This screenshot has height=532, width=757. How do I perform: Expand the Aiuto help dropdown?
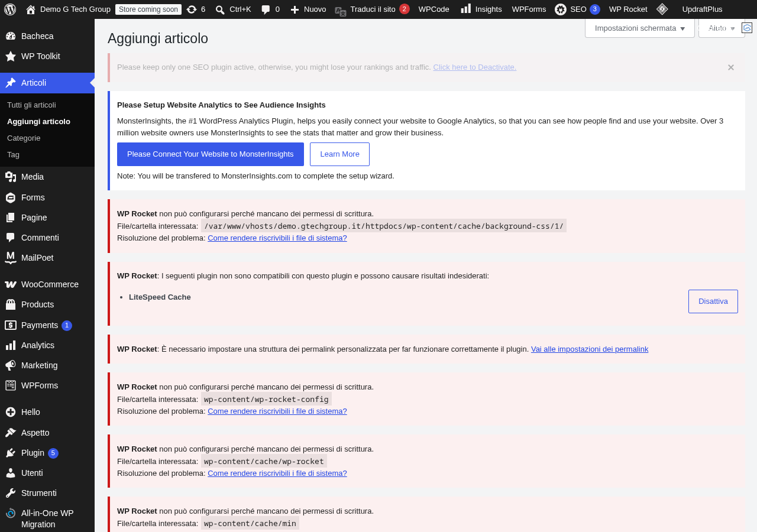722,28
